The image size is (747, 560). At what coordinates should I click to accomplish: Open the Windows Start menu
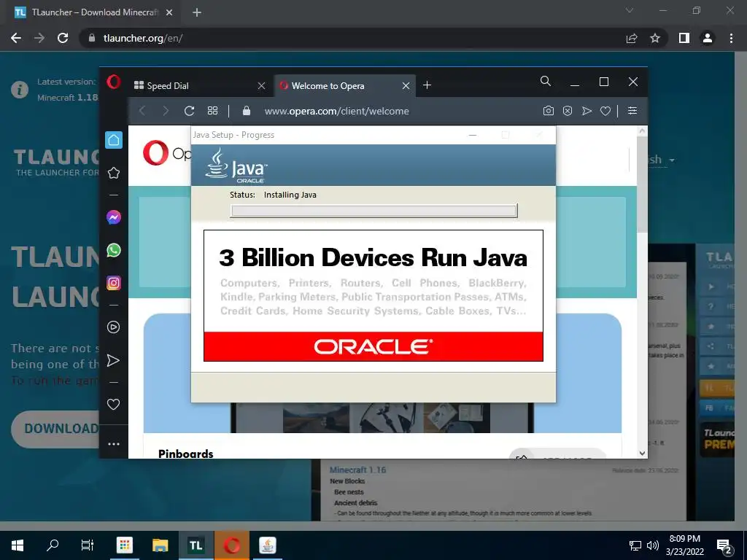tap(18, 545)
